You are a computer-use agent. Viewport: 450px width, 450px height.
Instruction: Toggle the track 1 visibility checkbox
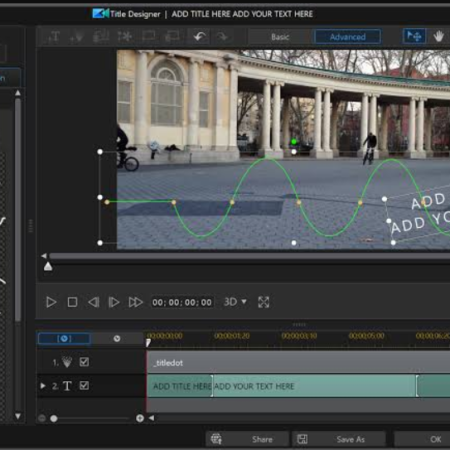tap(84, 362)
